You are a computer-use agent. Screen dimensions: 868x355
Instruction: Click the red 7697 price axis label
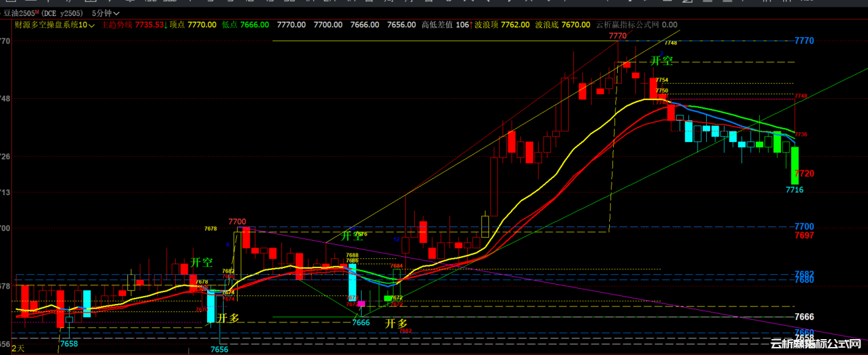(x=804, y=235)
